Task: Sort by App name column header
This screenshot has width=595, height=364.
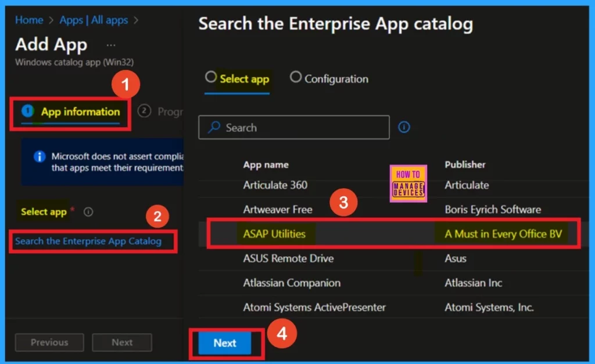Action: [x=266, y=165]
